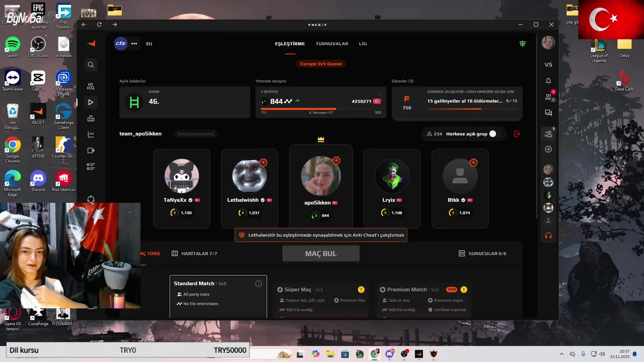Click Discord icon in Windows taskbar
Screen dimensions: 644x362
(389, 354)
